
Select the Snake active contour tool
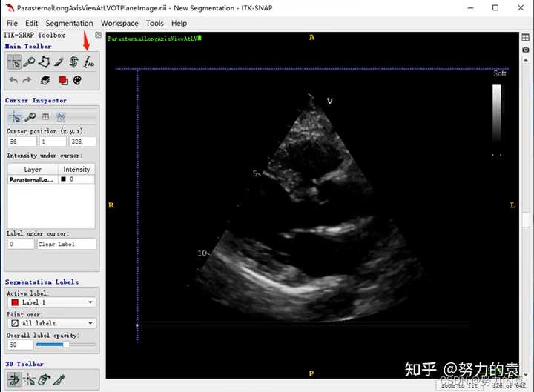point(73,62)
